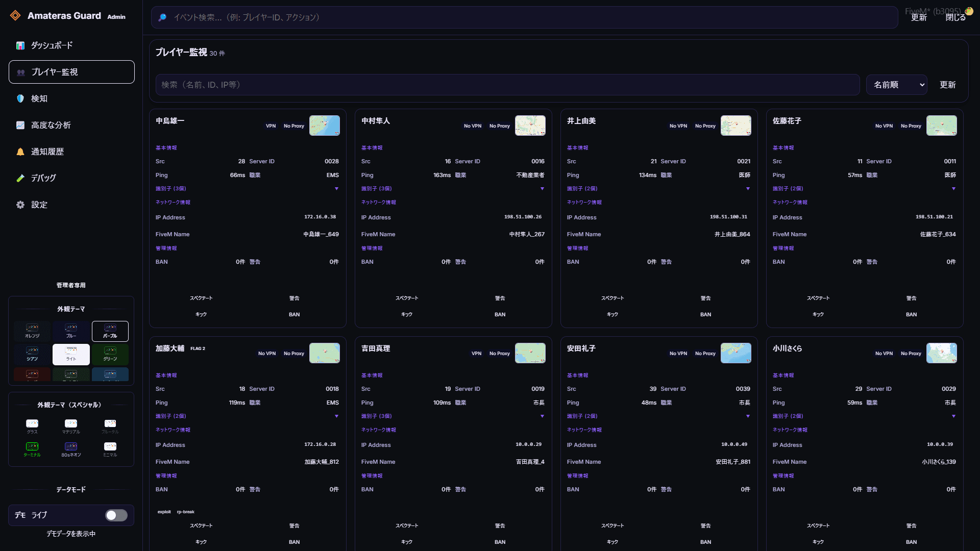Select the ライト theme tile
The width and height of the screenshot is (980, 551).
click(71, 354)
